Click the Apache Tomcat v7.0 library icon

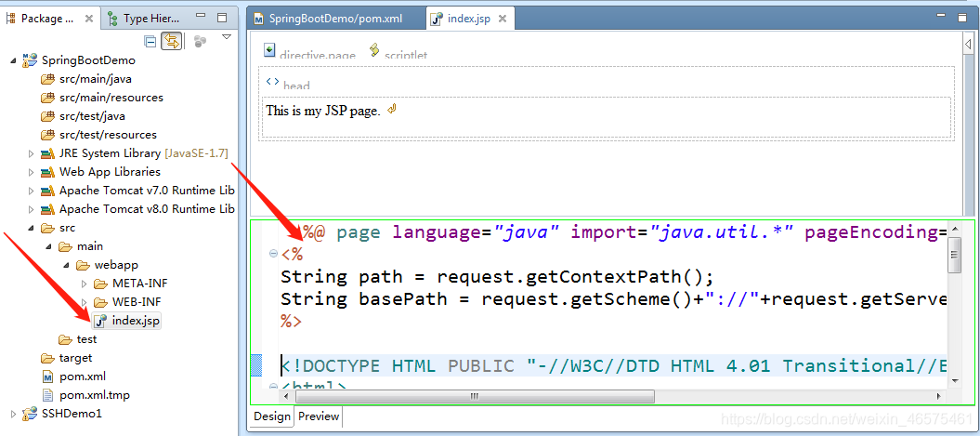(47, 191)
